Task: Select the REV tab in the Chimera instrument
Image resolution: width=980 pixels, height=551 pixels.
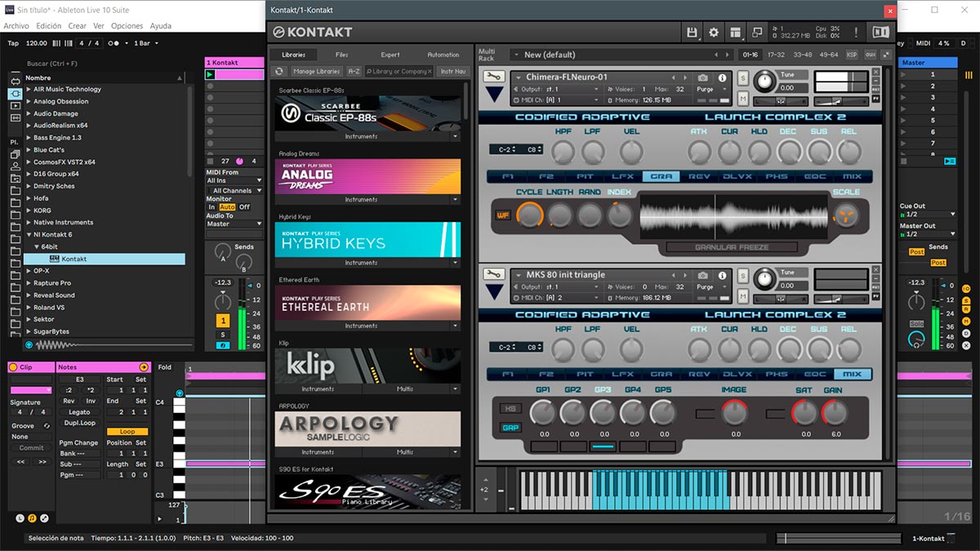Action: click(x=699, y=176)
